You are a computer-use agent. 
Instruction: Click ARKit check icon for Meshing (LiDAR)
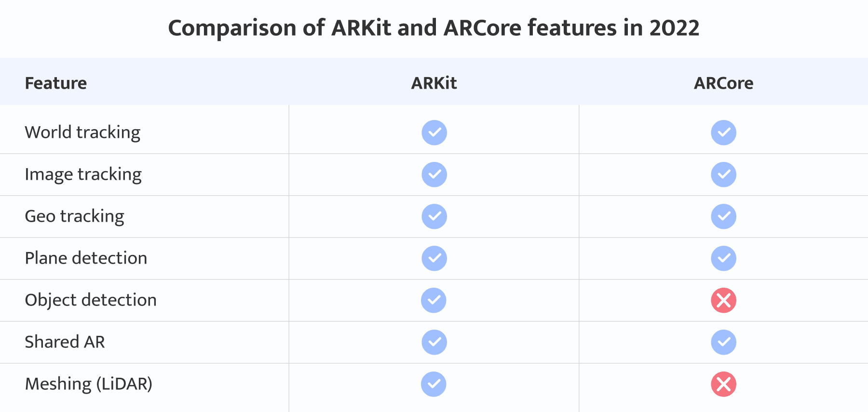point(434,384)
